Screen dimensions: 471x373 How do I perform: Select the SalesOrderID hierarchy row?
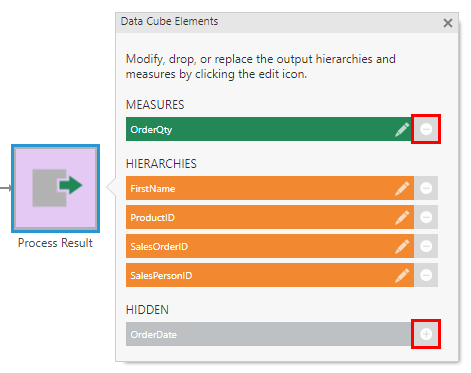[x=270, y=246]
